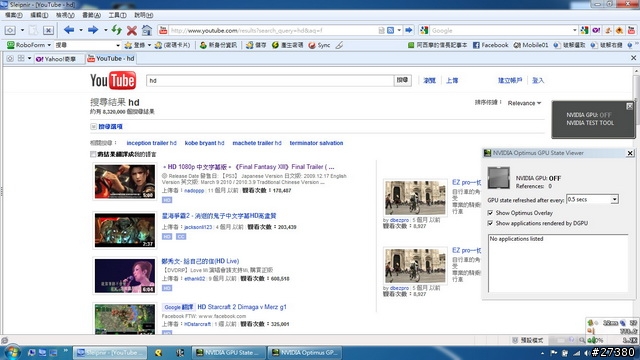
Task: Click the 6:04 concert video thumbnail
Action: click(x=125, y=276)
